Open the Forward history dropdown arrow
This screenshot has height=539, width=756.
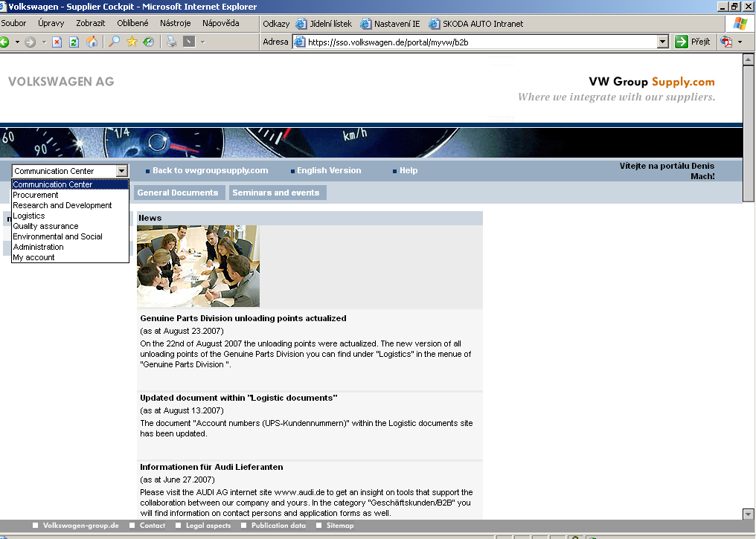[44, 42]
